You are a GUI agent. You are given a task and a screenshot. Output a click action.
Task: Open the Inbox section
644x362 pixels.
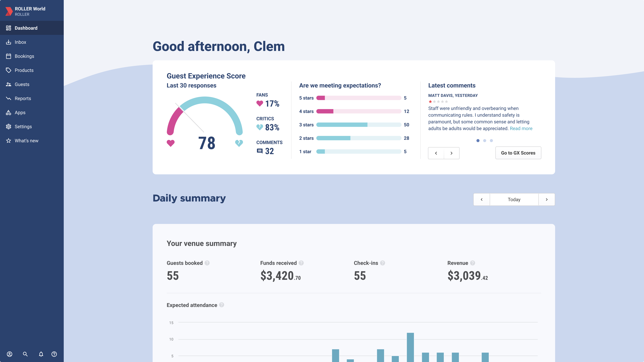tap(20, 42)
